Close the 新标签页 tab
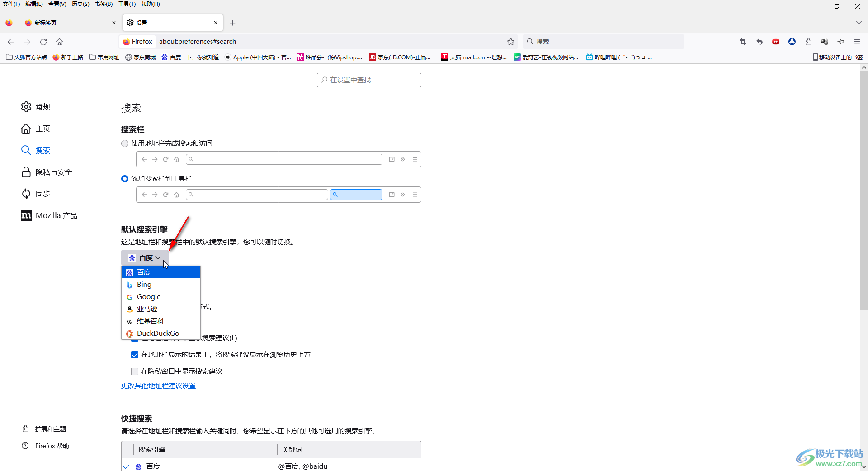The height and width of the screenshot is (471, 868). [x=114, y=23]
